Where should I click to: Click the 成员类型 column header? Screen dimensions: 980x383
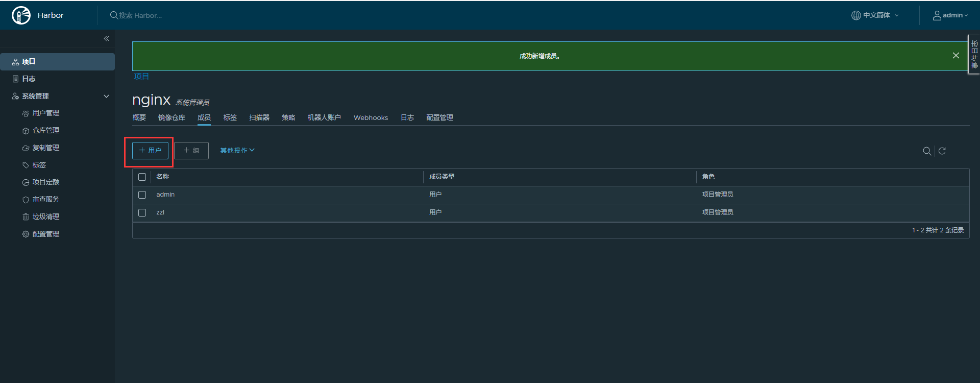[442, 177]
